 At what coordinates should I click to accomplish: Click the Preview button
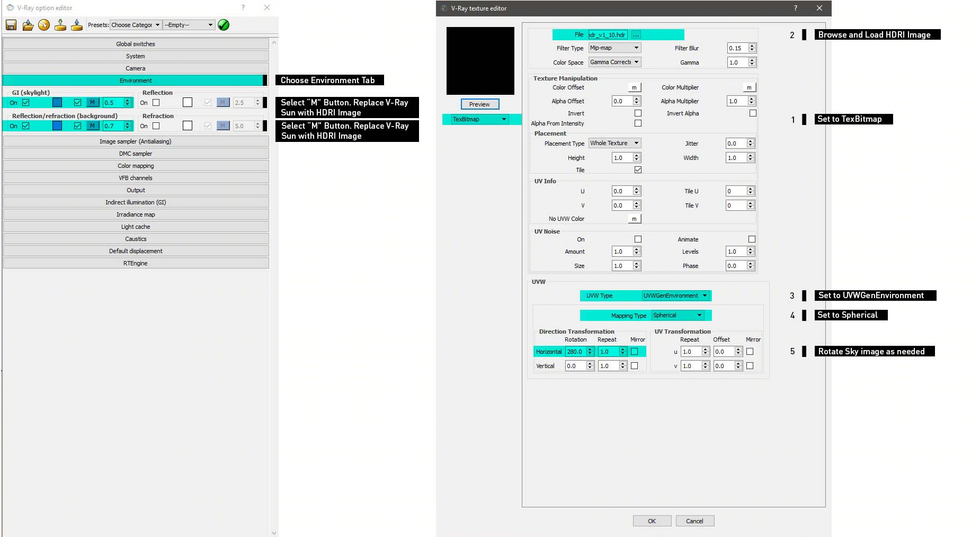480,104
